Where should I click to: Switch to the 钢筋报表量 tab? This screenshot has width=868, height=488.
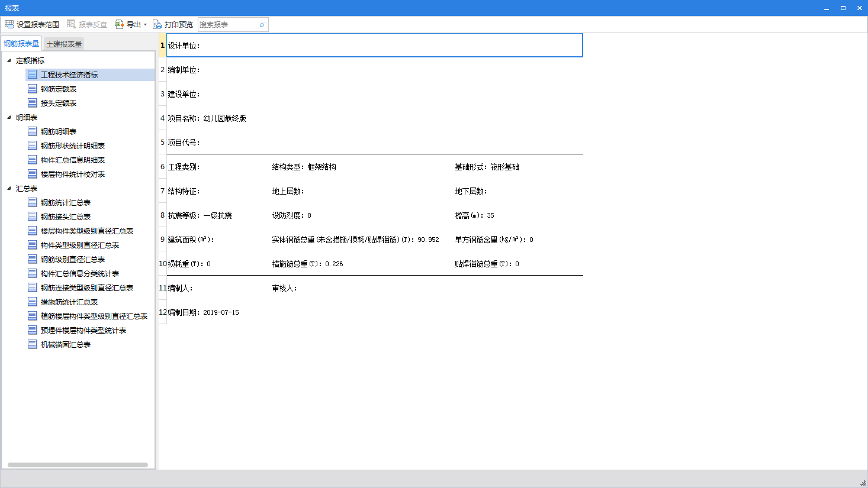[21, 44]
